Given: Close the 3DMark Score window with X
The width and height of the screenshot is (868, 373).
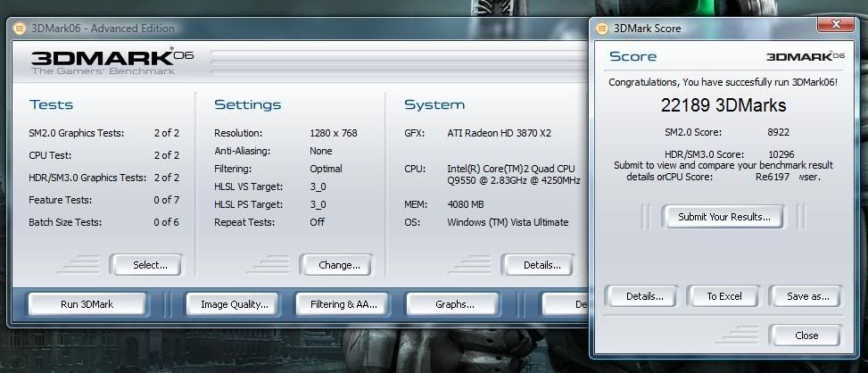Looking at the screenshot, I should tap(837, 24).
